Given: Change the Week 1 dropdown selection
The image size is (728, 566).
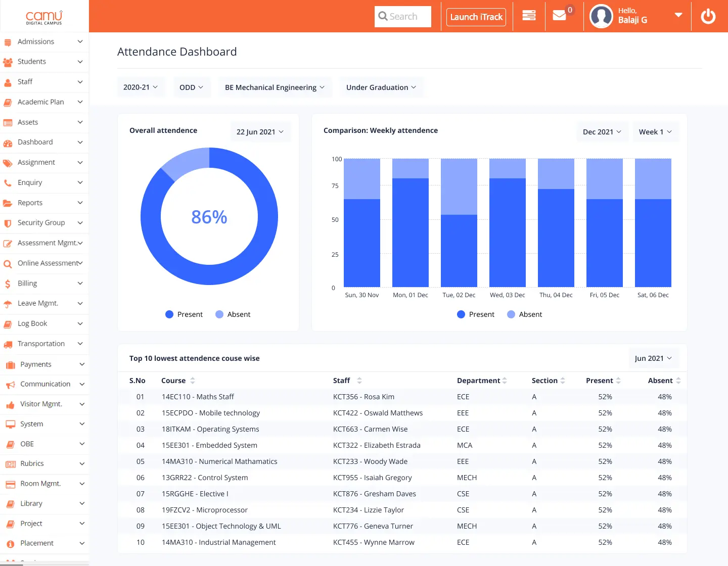Looking at the screenshot, I should (655, 132).
